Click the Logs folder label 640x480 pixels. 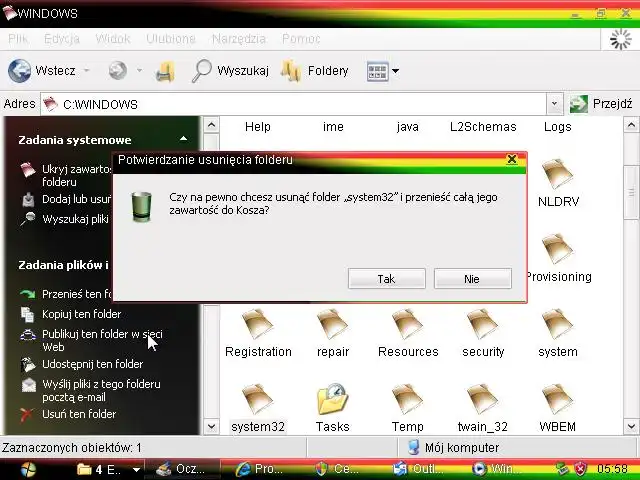pyautogui.click(x=558, y=127)
